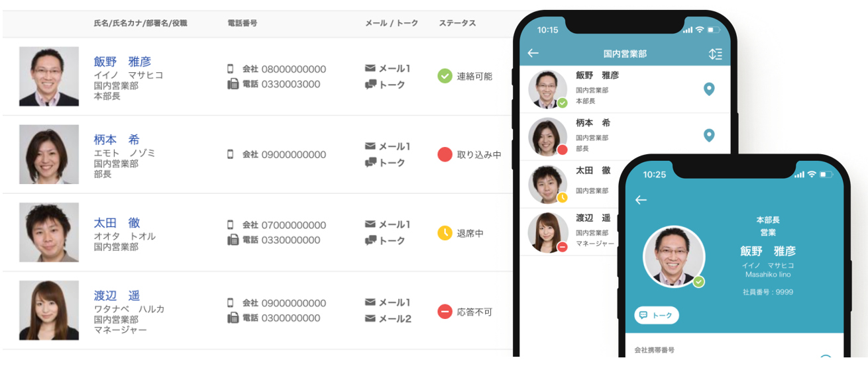This screenshot has width=868, height=366.
Task: Click トーク chat icon for 柄本 希
Action: coord(370,163)
